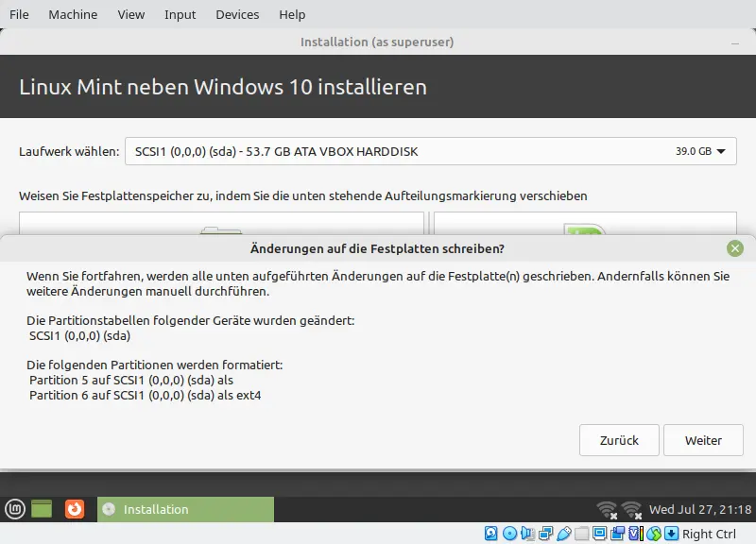Screen dimensions: 756x544
Task: Click the Zurück button
Action: tap(619, 440)
